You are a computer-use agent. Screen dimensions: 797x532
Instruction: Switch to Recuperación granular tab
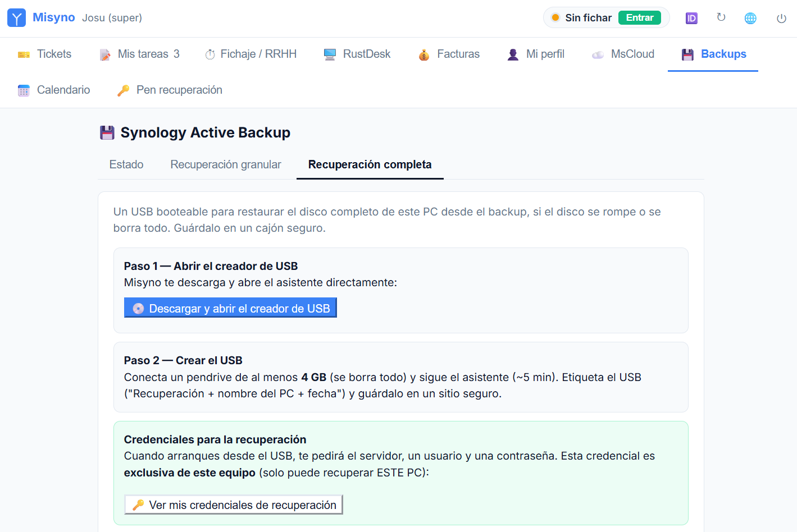click(x=226, y=164)
